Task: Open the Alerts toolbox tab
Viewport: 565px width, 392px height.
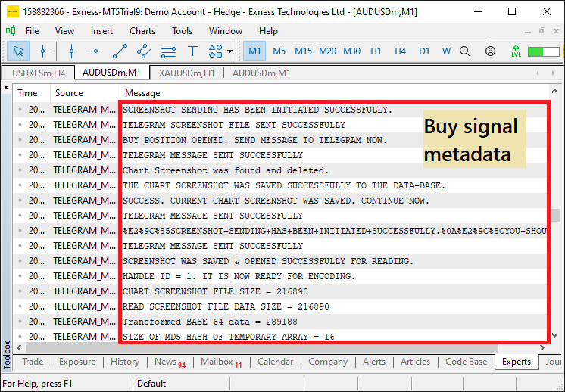Action: pos(374,362)
